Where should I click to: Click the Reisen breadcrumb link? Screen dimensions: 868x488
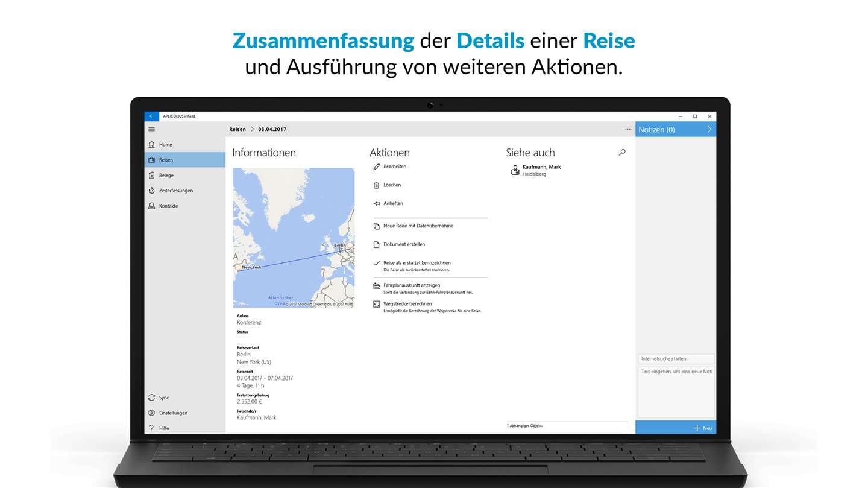click(x=237, y=129)
